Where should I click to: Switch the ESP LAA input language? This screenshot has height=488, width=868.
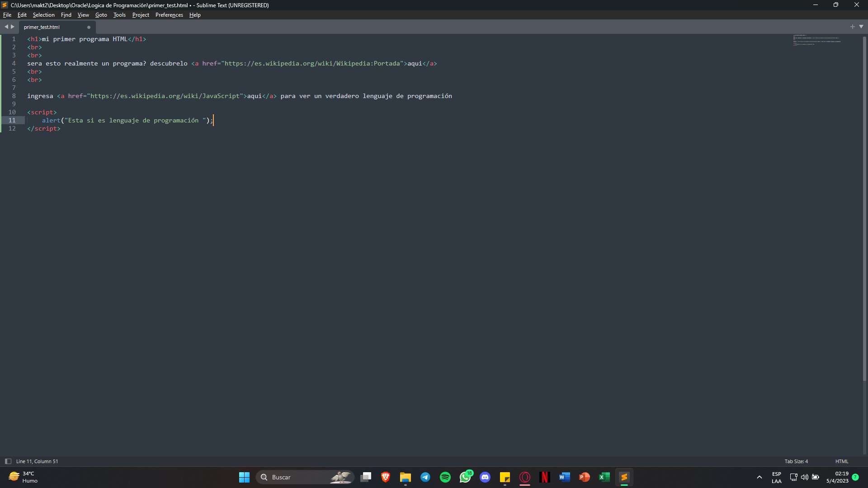tap(777, 477)
